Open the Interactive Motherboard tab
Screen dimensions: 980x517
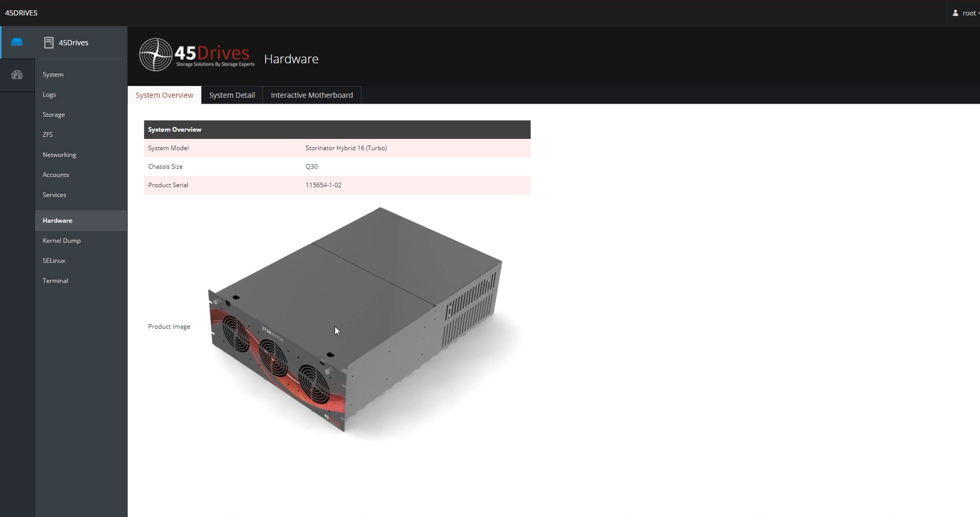click(x=312, y=95)
